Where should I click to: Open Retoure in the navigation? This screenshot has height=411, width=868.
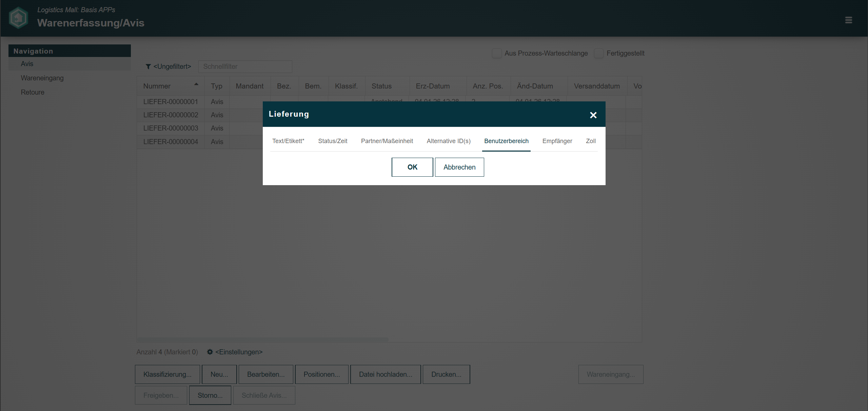coord(33,92)
